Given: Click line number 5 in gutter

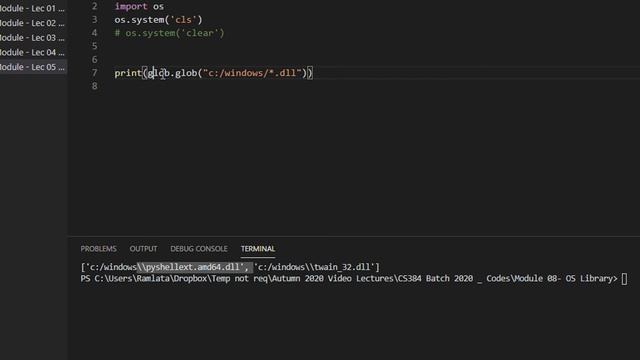Looking at the screenshot, I should pyautogui.click(x=95, y=46).
